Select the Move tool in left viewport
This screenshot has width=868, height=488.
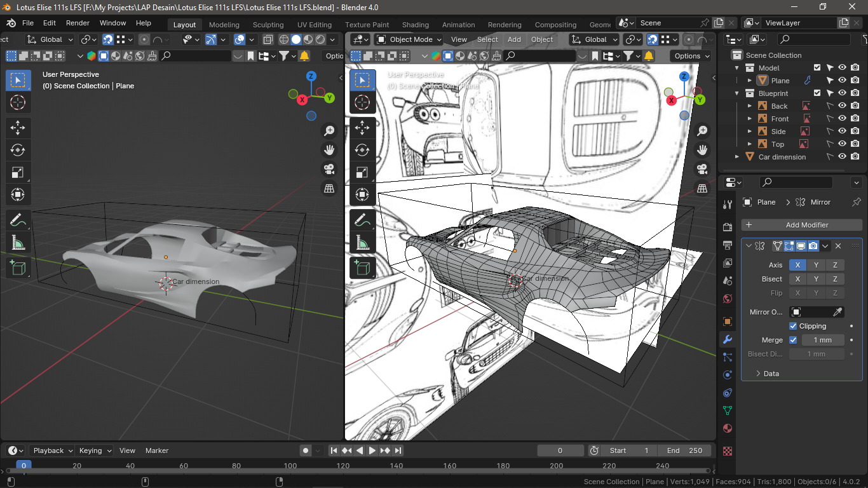[x=18, y=127]
